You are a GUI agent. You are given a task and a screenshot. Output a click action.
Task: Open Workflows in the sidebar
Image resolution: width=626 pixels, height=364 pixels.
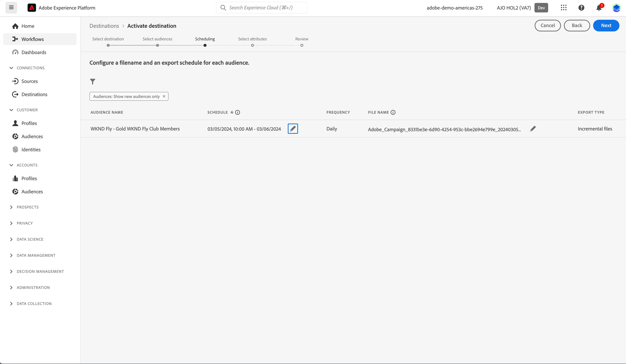(x=40, y=39)
